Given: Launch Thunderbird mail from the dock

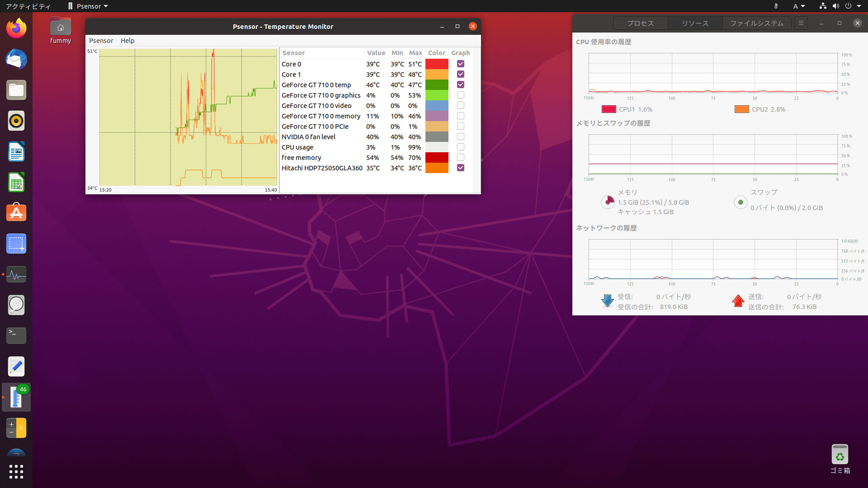Looking at the screenshot, I should 16,60.
